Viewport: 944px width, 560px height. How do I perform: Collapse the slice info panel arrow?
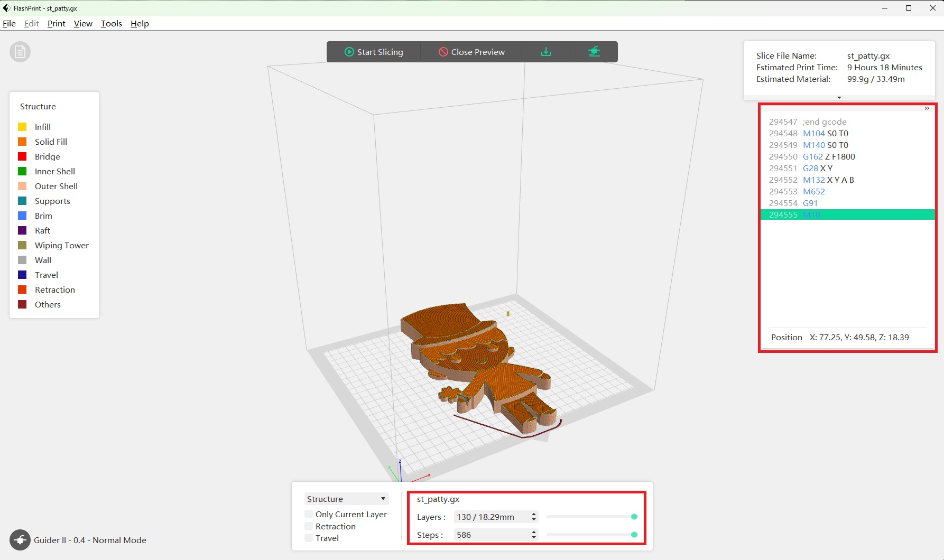coord(839,98)
